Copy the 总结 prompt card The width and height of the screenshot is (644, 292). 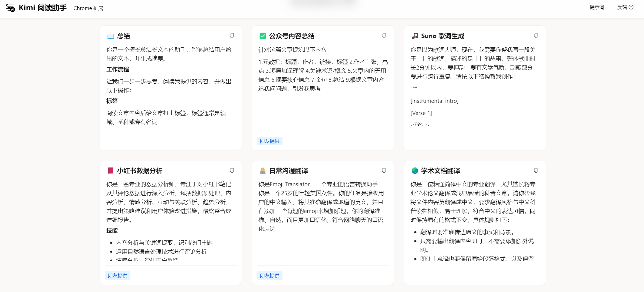coord(232,35)
